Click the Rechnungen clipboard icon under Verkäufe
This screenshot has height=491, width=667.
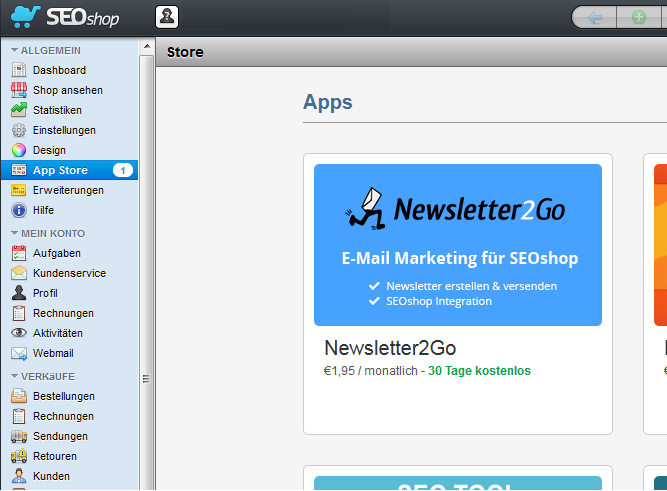tap(19, 416)
